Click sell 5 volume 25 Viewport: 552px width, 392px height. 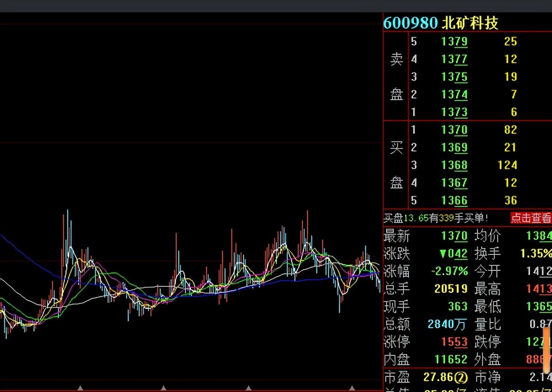point(510,41)
